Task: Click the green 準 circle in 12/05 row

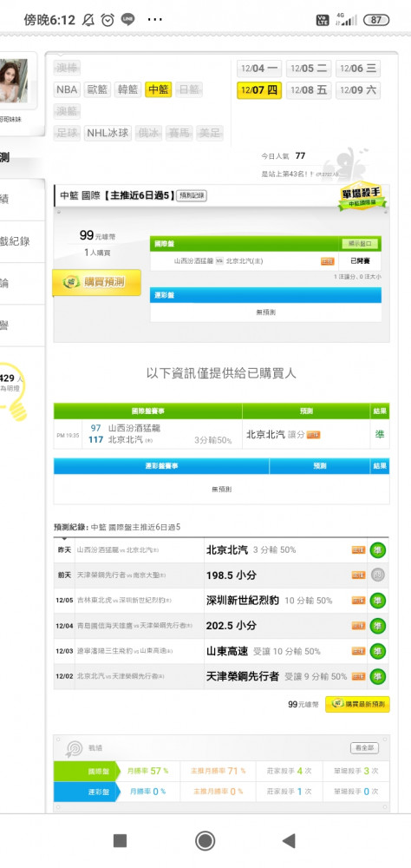Action: coord(378,601)
